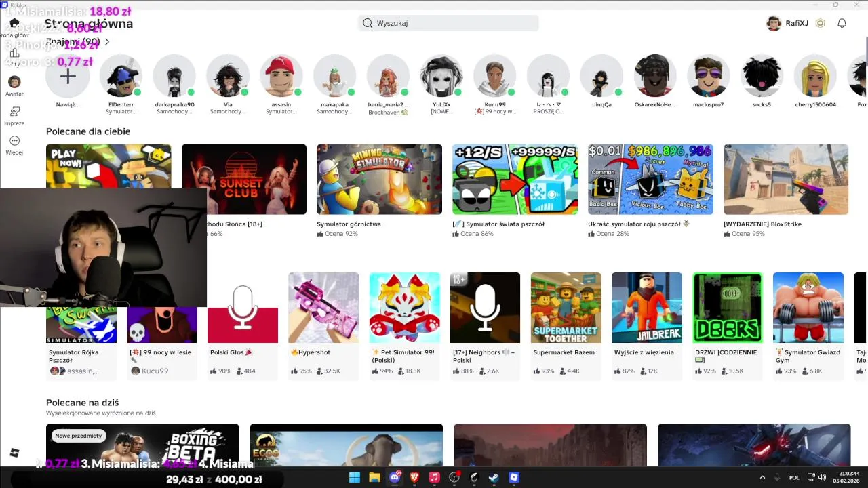Click the POL language indicator in tray
The height and width of the screenshot is (488, 868).
click(x=794, y=478)
